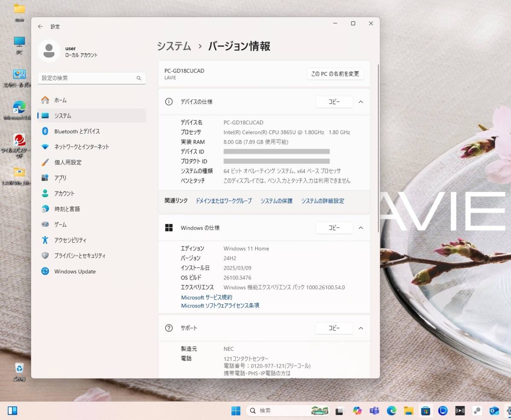Click the version value 24H2
Viewport: 511px width, 420px height.
point(230,258)
